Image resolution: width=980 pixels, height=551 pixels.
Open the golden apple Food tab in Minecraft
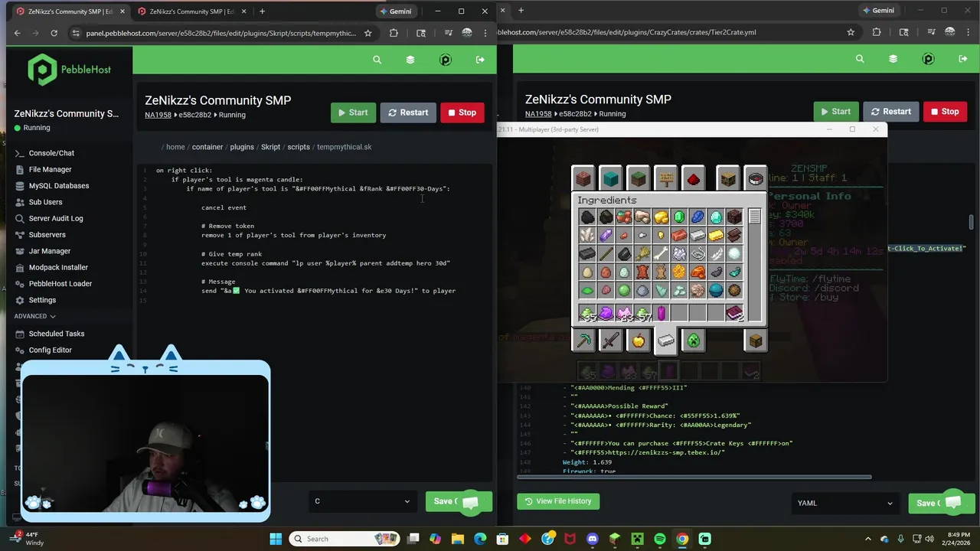(x=638, y=341)
